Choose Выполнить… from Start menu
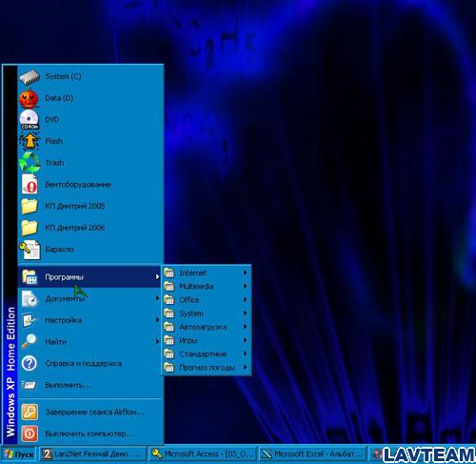 [89, 385]
